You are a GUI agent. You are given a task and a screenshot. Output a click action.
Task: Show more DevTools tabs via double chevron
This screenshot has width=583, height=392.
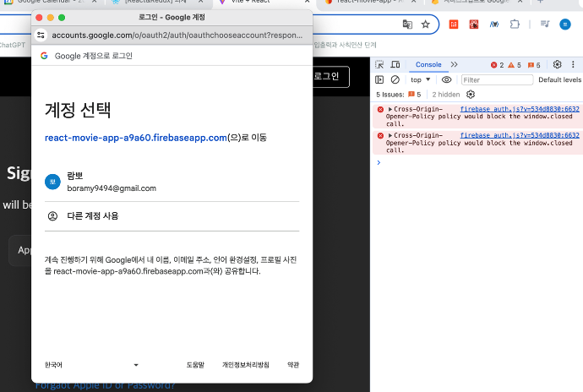(x=454, y=64)
